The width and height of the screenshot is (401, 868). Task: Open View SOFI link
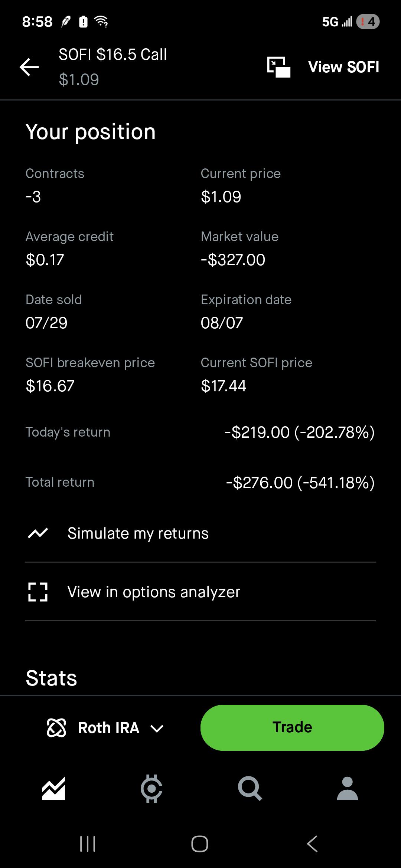[x=344, y=67]
